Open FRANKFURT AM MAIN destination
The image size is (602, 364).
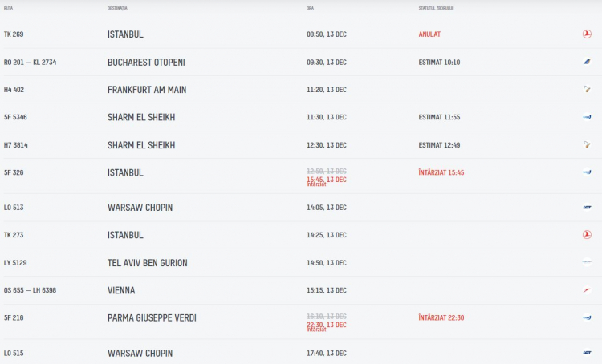click(147, 90)
